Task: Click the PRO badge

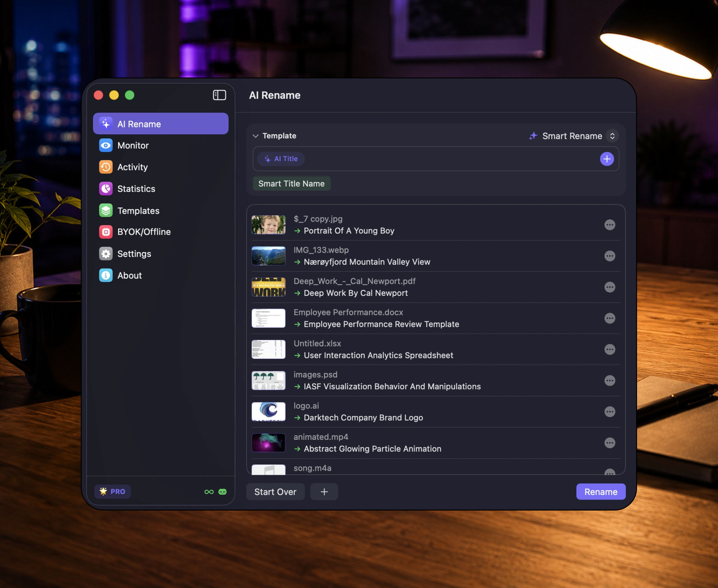Action: click(112, 492)
